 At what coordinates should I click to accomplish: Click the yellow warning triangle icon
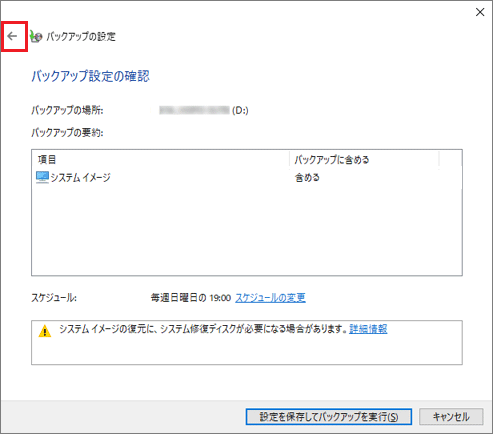coord(45,331)
